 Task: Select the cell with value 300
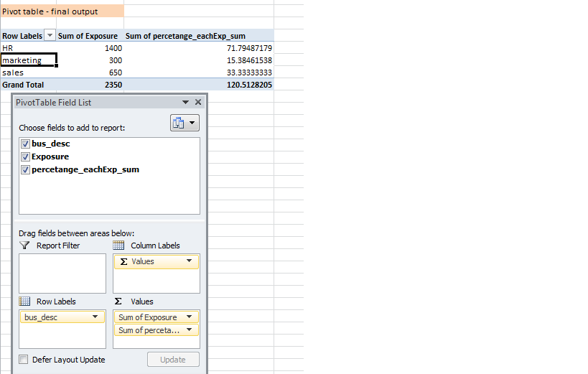click(90, 60)
